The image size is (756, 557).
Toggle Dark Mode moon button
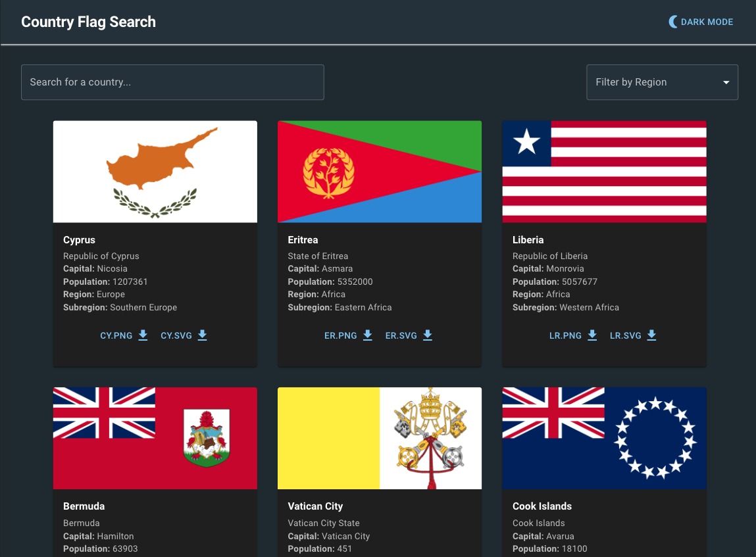(701, 22)
